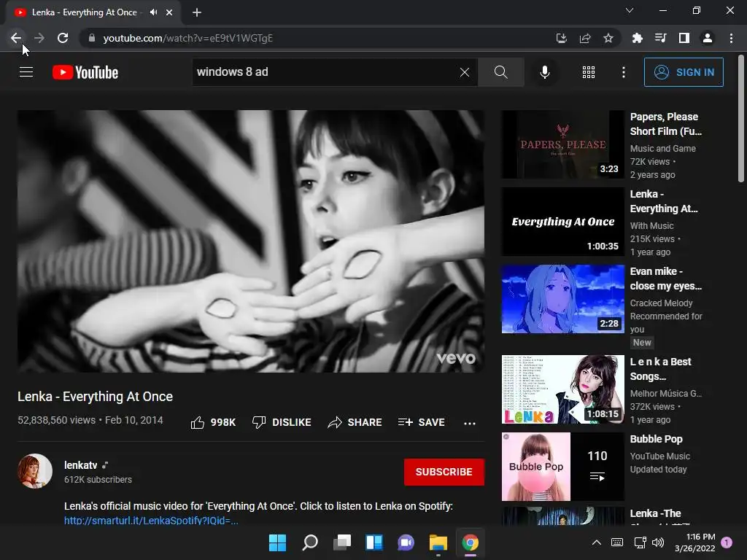The image size is (747, 560).
Task: Open a new tab with plus
Action: 197,12
